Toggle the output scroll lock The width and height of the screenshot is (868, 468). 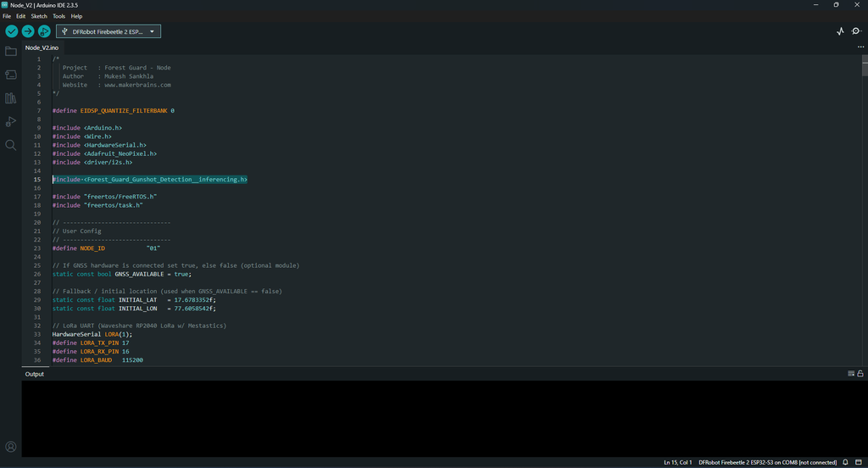860,374
